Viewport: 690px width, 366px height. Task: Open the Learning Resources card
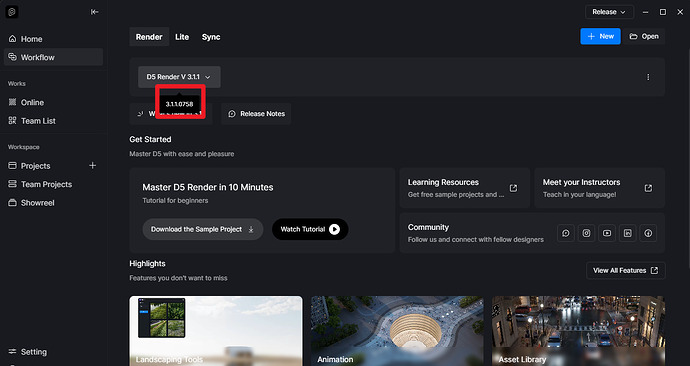pos(465,188)
